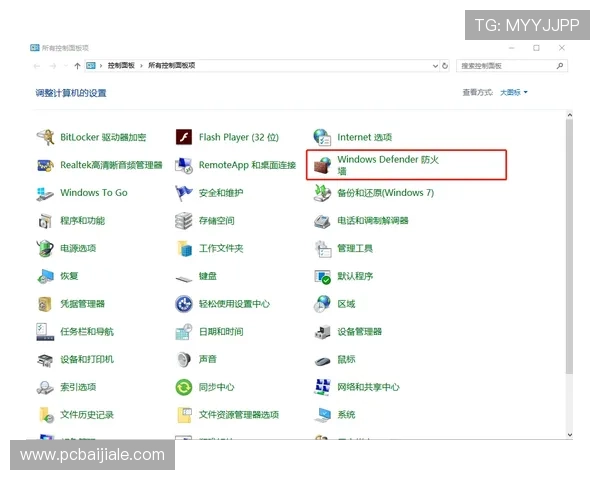
Task: Click the 设备和打印机 text label
Action: click(x=87, y=359)
